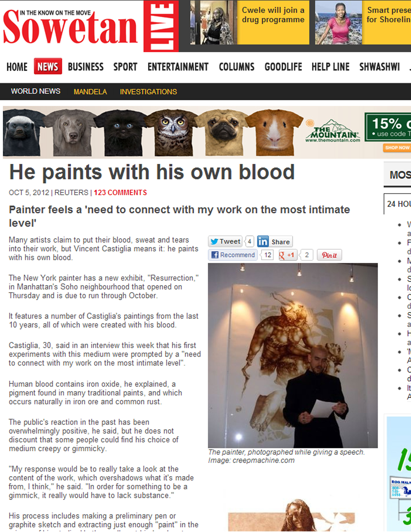Image resolution: width=411 pixels, height=532 pixels.
Task: Click The Mountain logo in the ad
Action: pyautogui.click(x=333, y=131)
